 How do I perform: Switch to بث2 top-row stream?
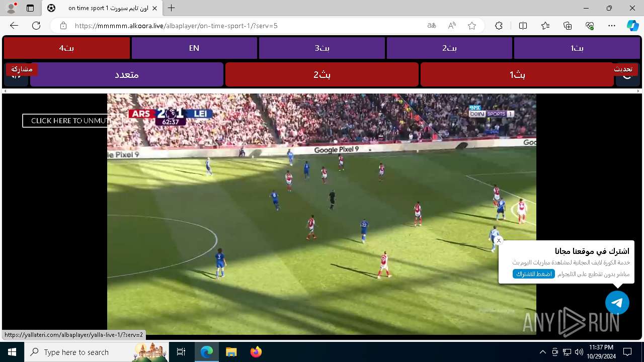coord(449,48)
